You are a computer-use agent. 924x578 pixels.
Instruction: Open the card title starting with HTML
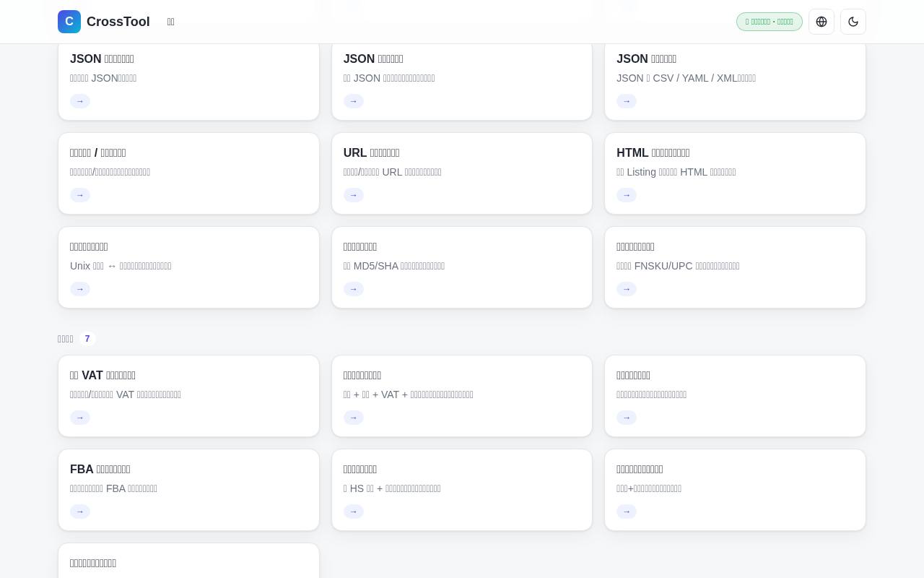653,152
